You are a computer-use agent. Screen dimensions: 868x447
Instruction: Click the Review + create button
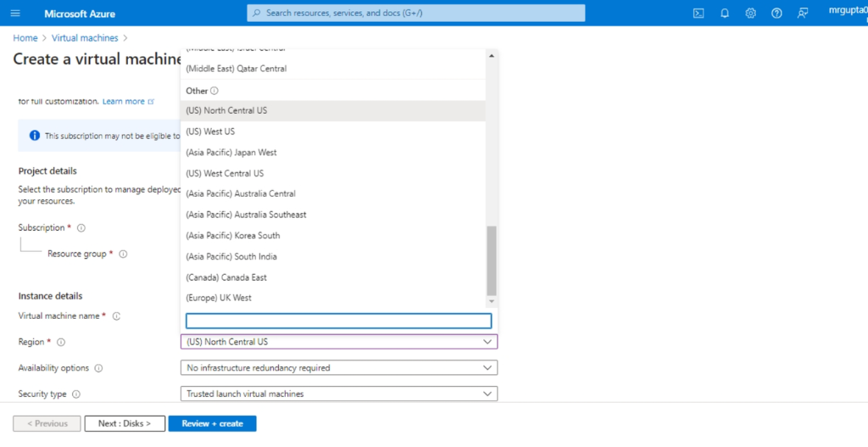[x=212, y=423]
